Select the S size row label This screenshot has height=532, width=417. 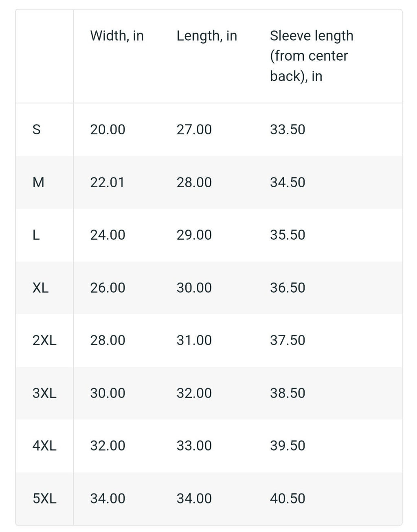click(36, 129)
